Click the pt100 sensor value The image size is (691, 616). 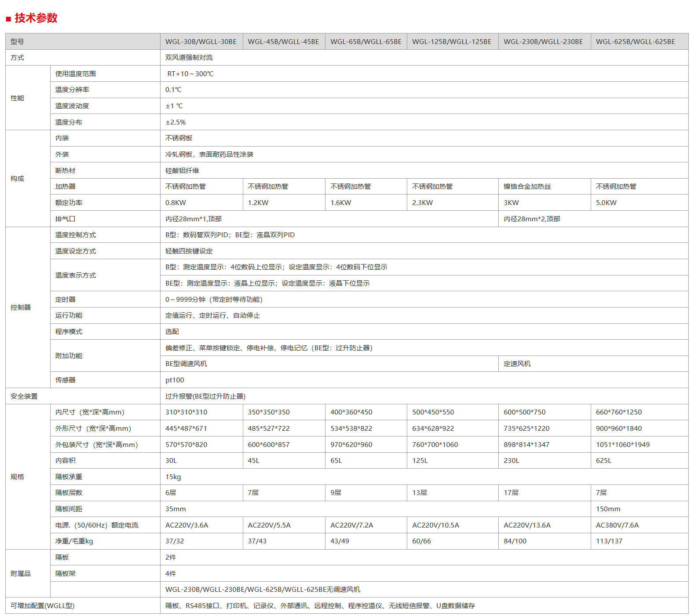tap(175, 380)
